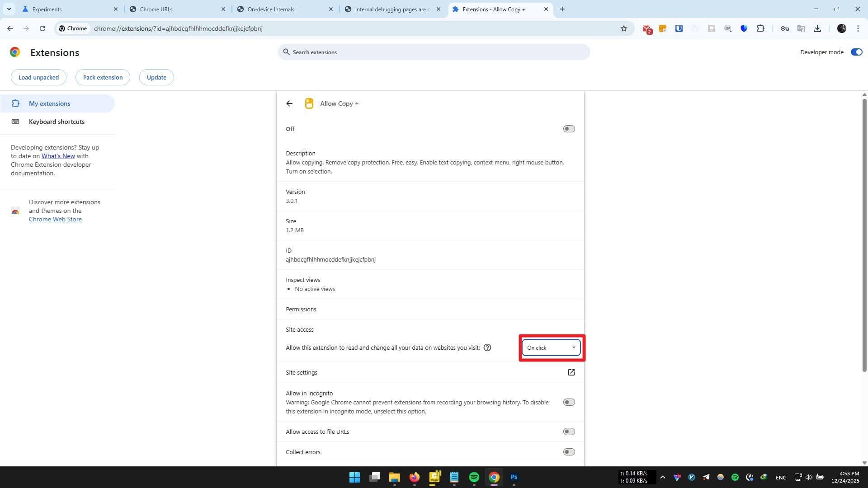Disable Developer mode switch
This screenshot has width=868, height=488.
click(x=856, y=52)
